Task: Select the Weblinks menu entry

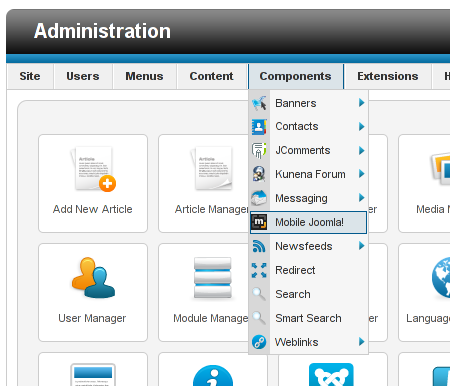Action: click(308, 342)
